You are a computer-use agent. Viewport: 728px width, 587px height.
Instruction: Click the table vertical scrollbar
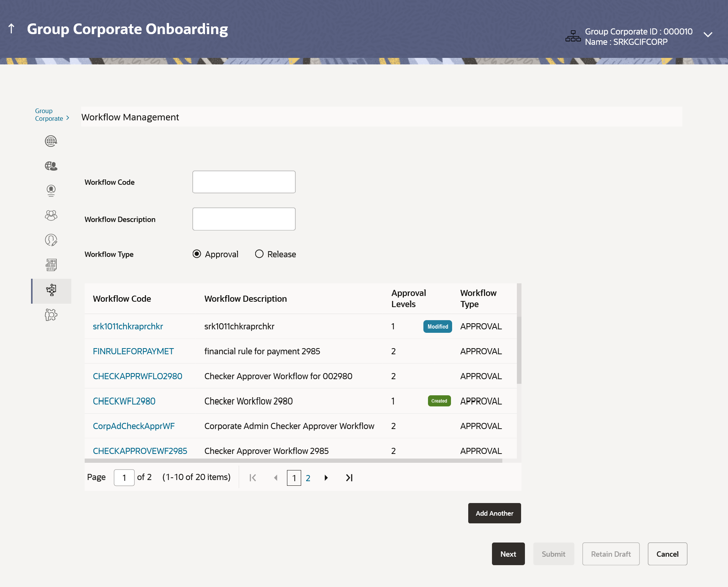519,350
